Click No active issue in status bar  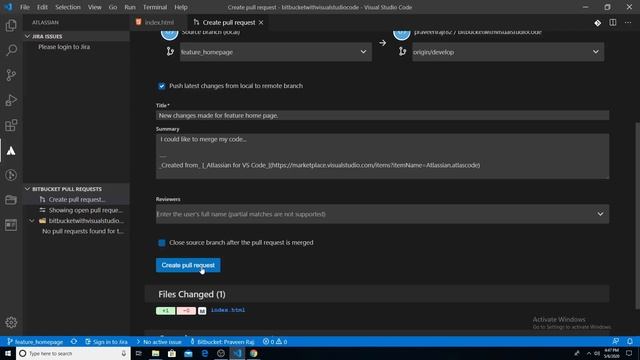tap(159, 342)
